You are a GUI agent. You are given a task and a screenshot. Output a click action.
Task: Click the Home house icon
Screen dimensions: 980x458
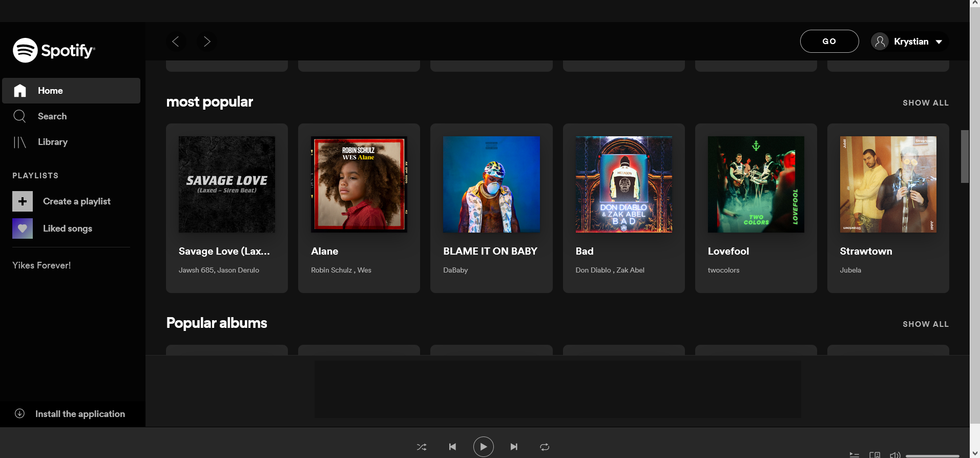[19, 91]
